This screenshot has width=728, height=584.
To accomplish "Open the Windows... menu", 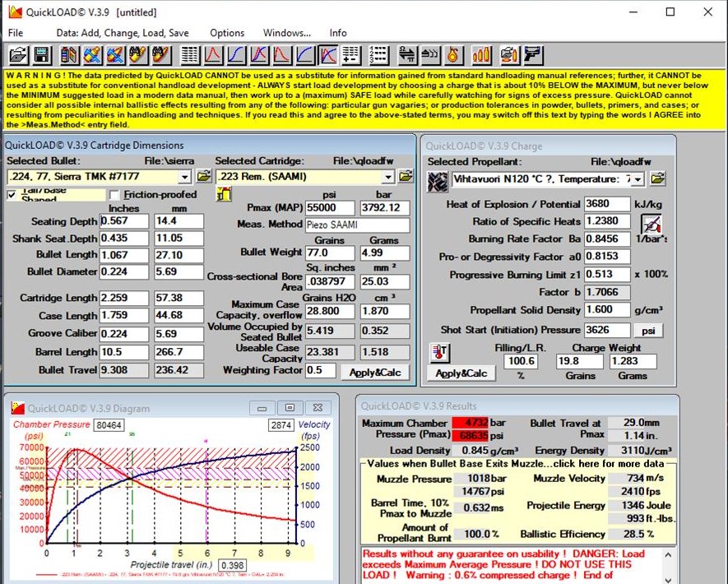I will (287, 33).
